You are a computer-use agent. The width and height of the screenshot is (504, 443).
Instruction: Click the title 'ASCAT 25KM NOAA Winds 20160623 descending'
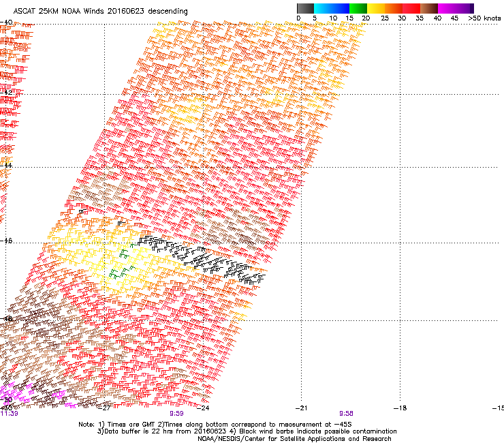(x=100, y=12)
